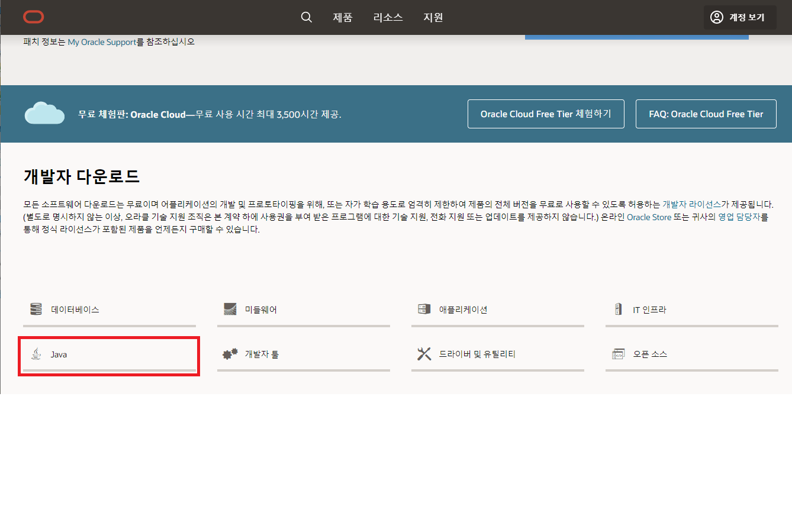Click the cloud icon in the banner
Viewport: 792px width, 532px height.
point(44,113)
